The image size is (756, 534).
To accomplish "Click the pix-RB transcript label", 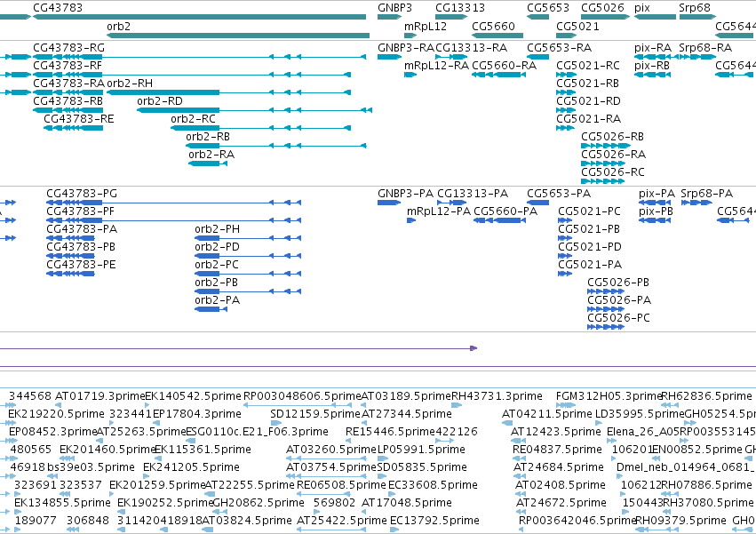I will (652, 66).
